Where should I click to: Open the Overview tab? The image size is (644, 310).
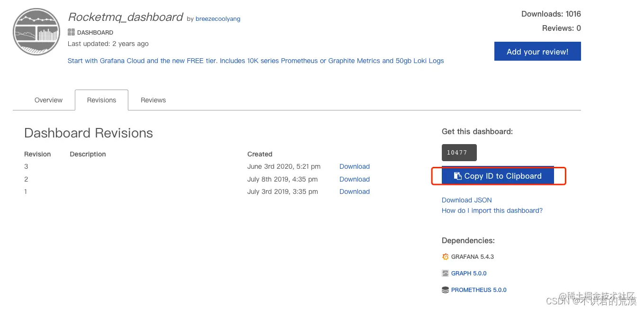pos(48,100)
